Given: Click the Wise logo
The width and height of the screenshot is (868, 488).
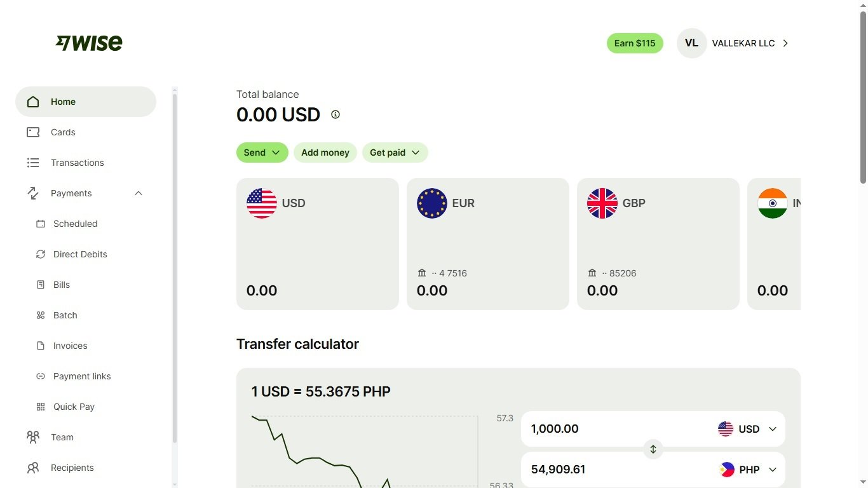Looking at the screenshot, I should click(89, 43).
